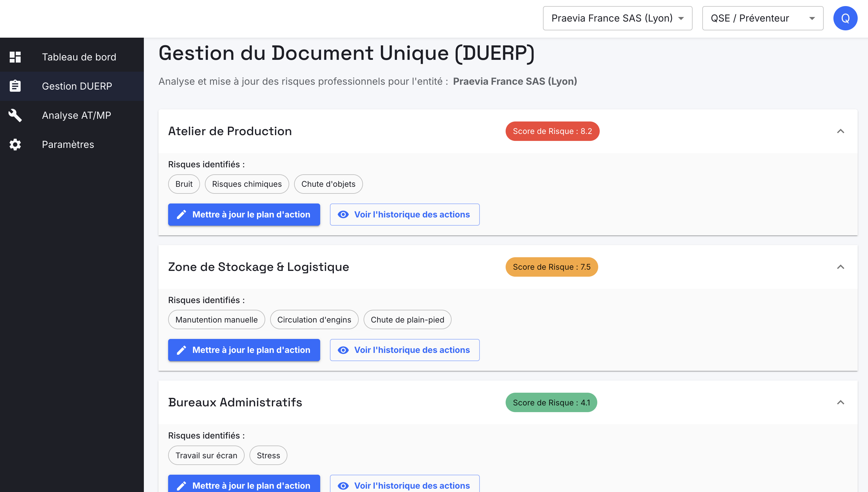868x492 pixels.
Task: Go to Analyse AT/MP menu item
Action: (x=76, y=115)
